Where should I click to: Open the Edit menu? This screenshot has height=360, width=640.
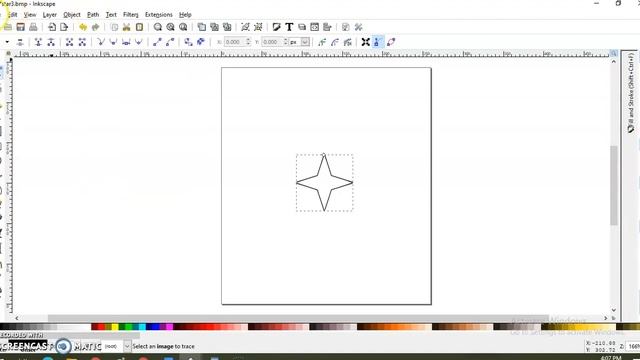tap(13, 15)
